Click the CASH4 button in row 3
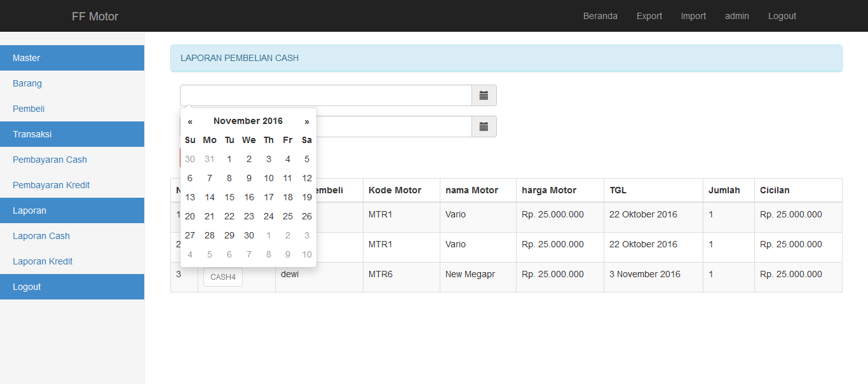868x384 pixels. coord(223,277)
